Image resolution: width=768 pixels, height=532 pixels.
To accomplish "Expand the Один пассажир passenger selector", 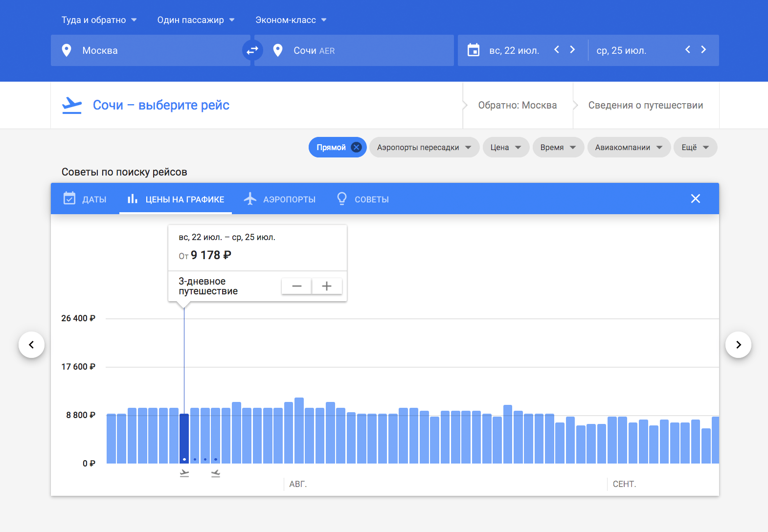I will [x=196, y=20].
